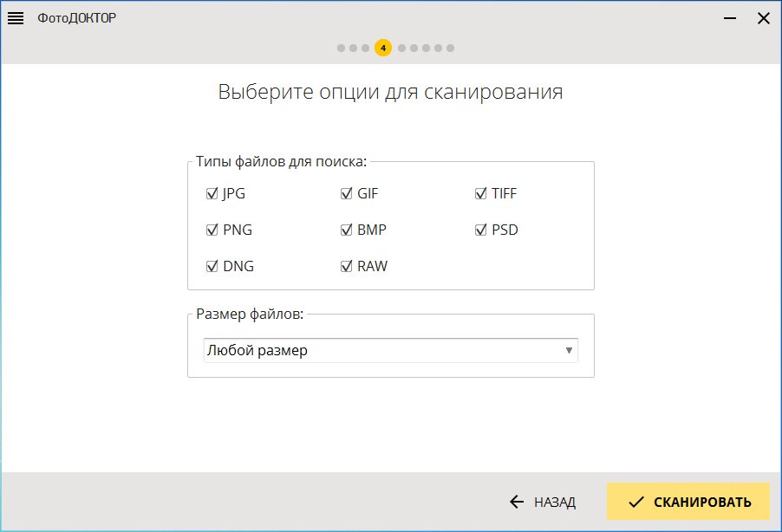Toggle the RAW file type
The width and height of the screenshot is (782, 532).
pyautogui.click(x=347, y=267)
